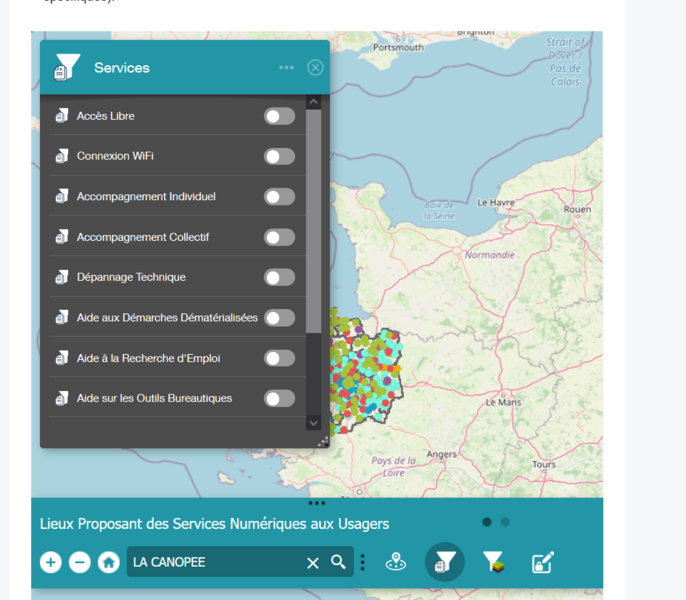Toggle the active Services filter tool button
686x600 pixels.
click(444, 562)
